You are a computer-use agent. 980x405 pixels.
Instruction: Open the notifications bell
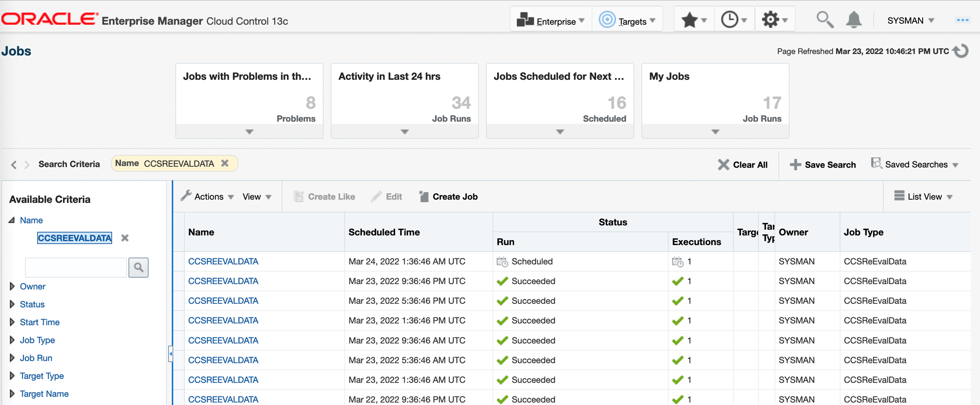pyautogui.click(x=854, y=20)
